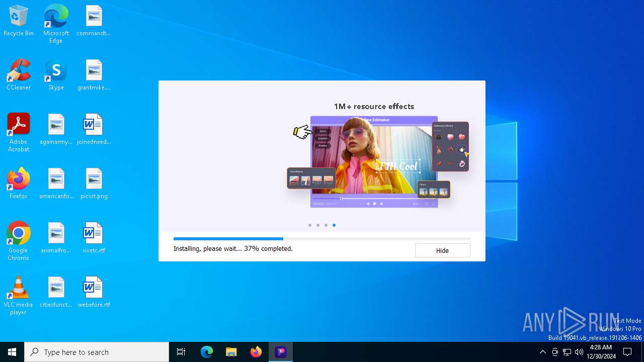
Task: Click the Hide button in installer
Action: [x=442, y=250]
